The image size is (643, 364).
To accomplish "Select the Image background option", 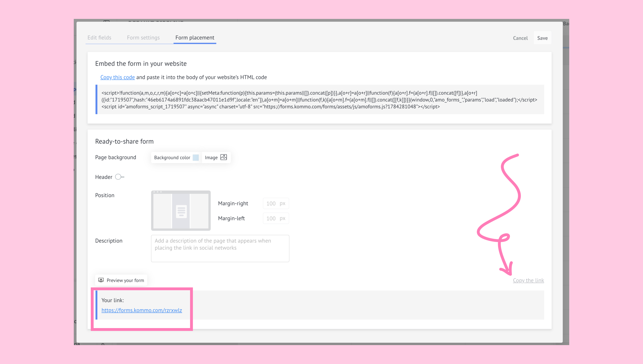I will pos(216,157).
